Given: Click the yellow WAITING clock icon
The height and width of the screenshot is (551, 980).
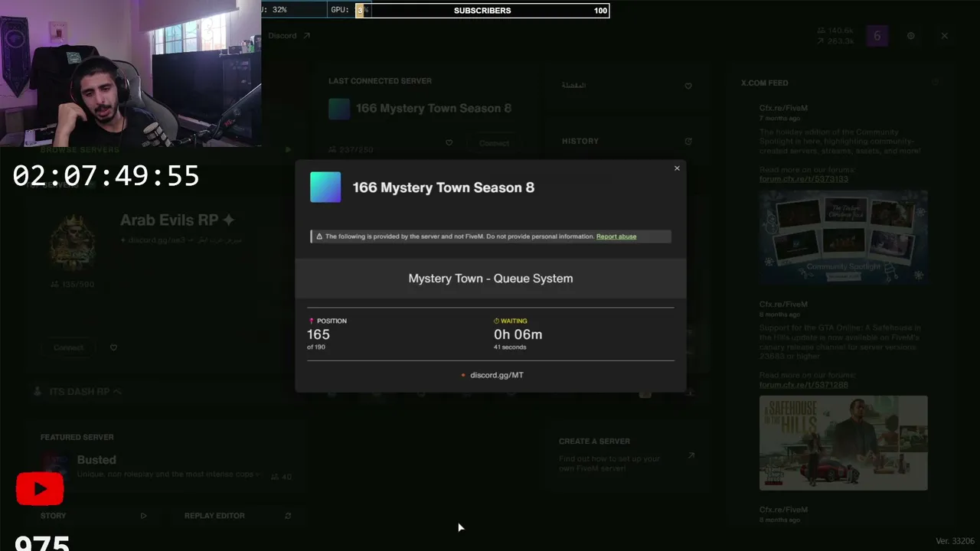Looking at the screenshot, I should pos(497,321).
